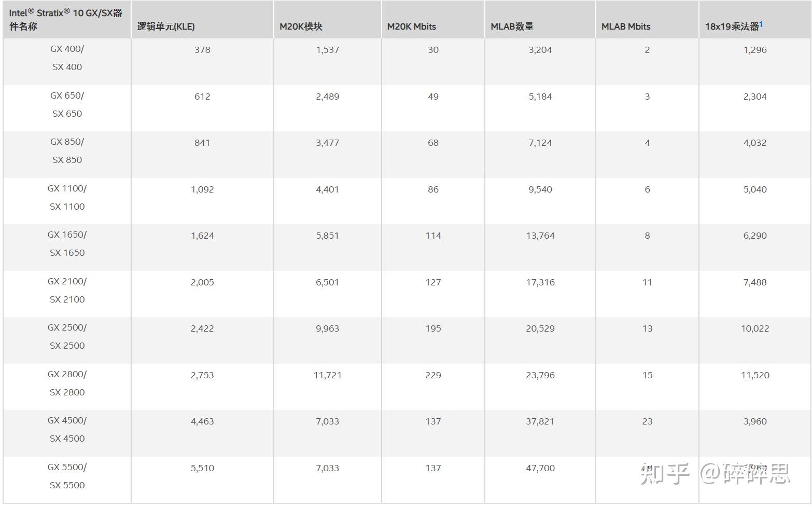The height and width of the screenshot is (507, 812).
Task: Click the 逻辑单元(KLE) column header
Action: tap(166, 26)
